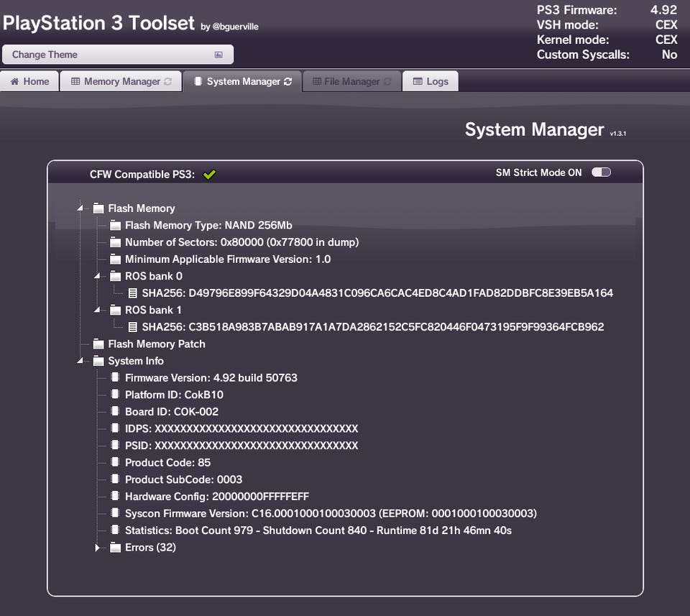Toggle SM Strict Mode switch

click(601, 173)
